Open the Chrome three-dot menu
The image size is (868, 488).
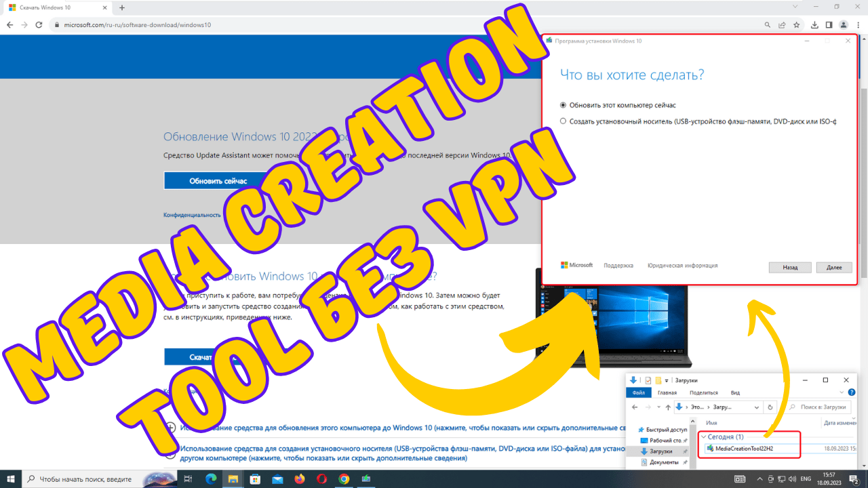point(859,24)
